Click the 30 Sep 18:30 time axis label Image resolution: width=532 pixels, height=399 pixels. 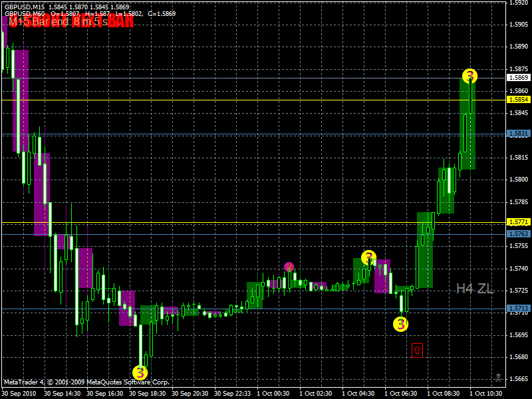pyautogui.click(x=147, y=394)
